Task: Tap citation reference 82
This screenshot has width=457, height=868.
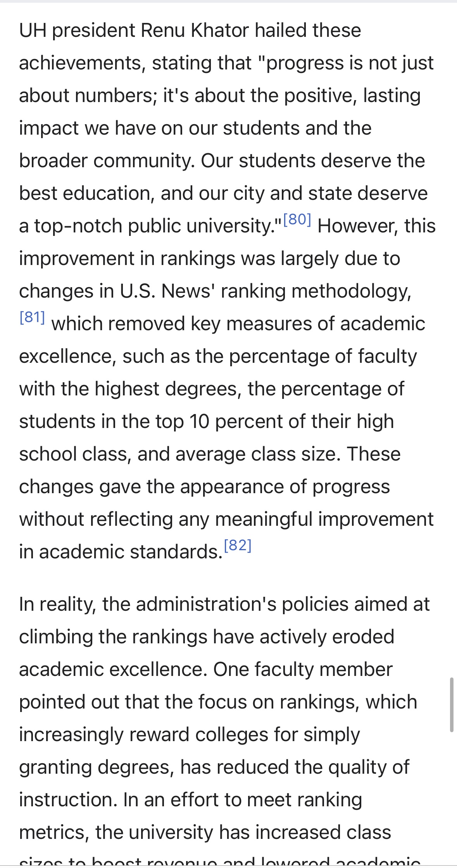Action: (238, 546)
